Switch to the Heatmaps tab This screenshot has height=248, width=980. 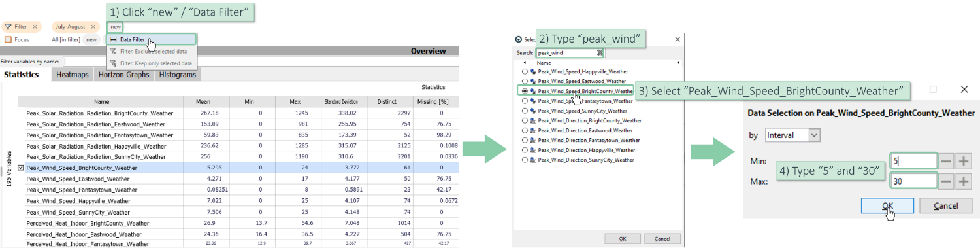[x=73, y=75]
